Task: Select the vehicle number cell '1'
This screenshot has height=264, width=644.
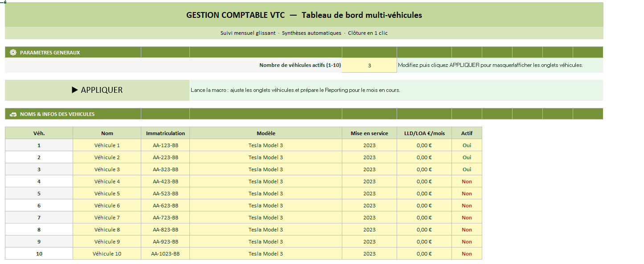Action: pos(39,145)
